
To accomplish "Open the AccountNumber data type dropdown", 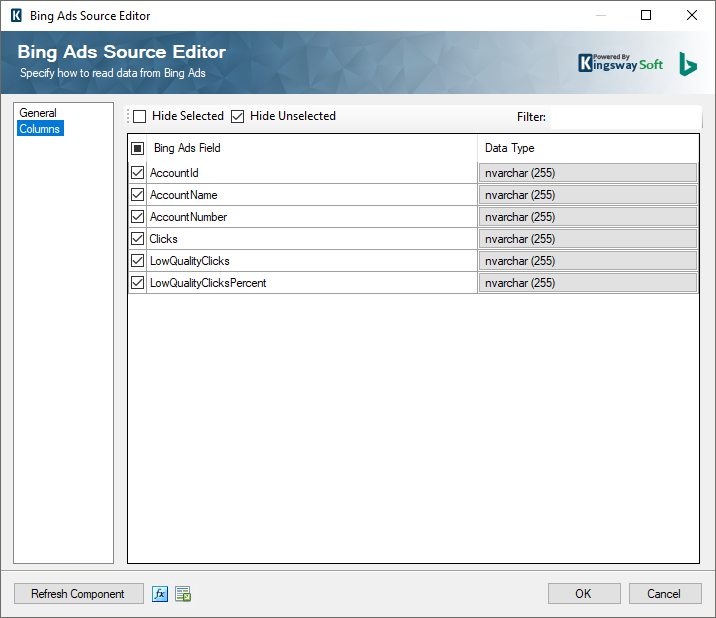I will (x=588, y=217).
